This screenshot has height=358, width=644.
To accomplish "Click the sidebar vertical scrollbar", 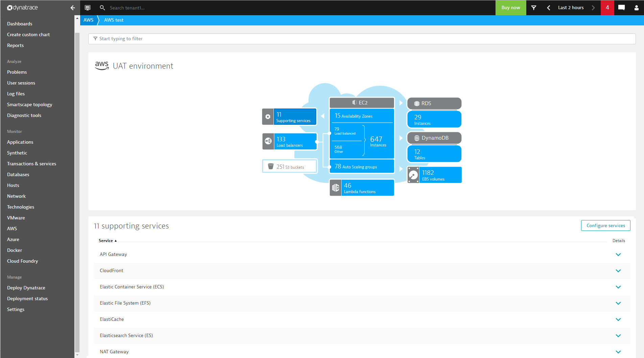I will [77, 193].
